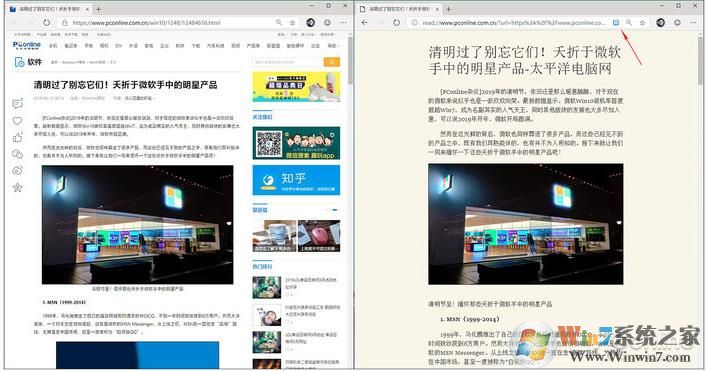
Task: Toggle reading view icon in right window
Action: [616, 23]
